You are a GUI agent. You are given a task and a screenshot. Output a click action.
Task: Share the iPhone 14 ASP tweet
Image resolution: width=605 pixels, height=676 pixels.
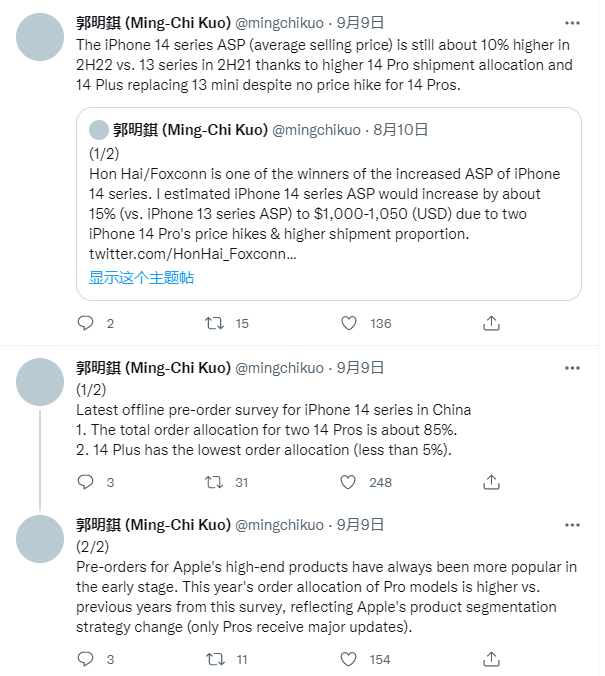(491, 323)
